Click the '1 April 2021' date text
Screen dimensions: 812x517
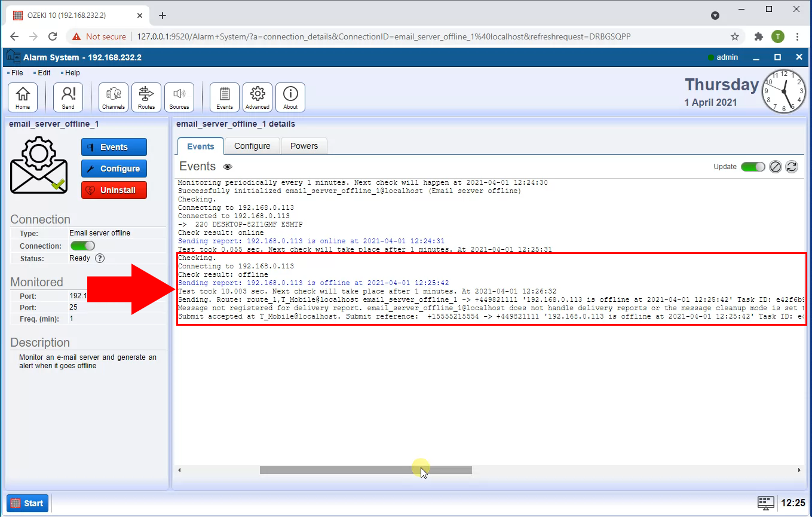710,102
